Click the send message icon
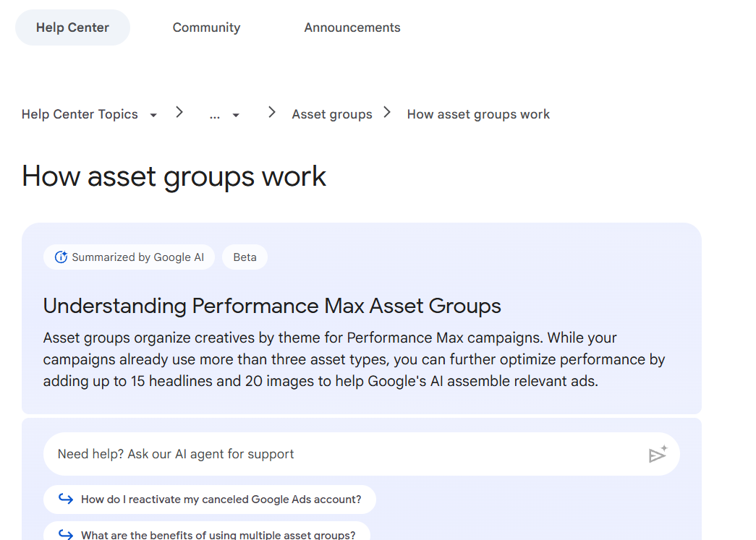Screen dimensions: 756x540 [x=658, y=454]
